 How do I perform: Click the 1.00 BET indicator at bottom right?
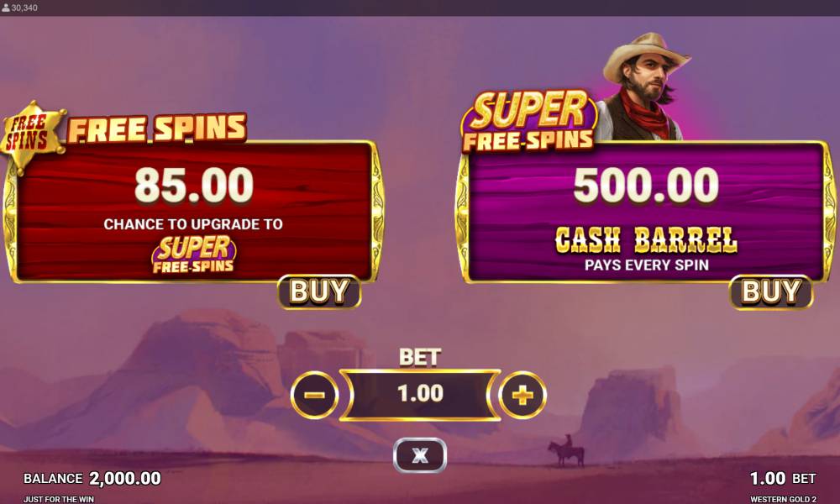(783, 478)
